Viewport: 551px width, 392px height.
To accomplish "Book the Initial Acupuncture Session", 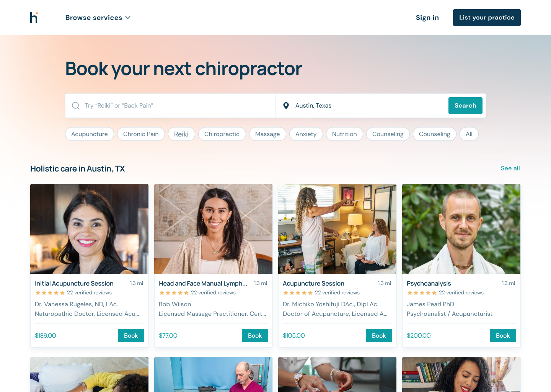I will point(131,335).
